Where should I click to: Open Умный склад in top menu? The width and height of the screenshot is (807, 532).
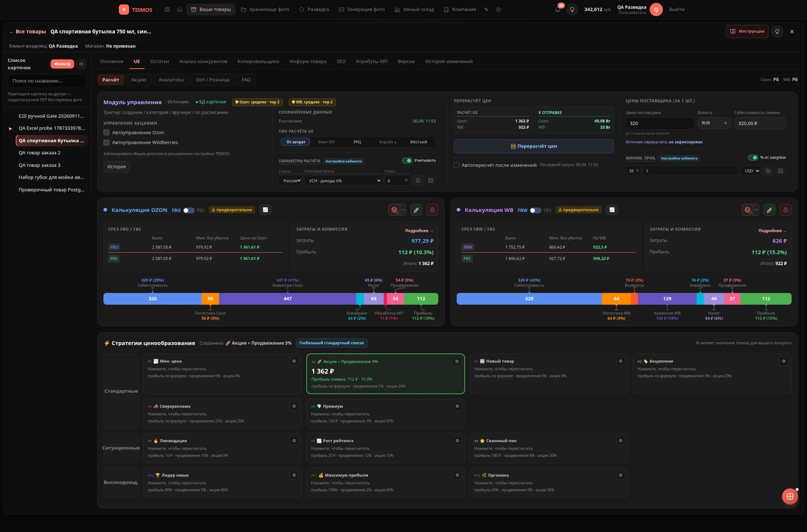coord(414,10)
